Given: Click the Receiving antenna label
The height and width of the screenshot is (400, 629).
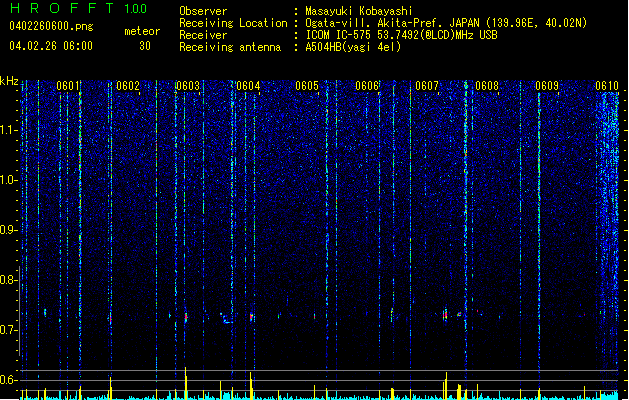Looking at the screenshot, I should (230, 47).
